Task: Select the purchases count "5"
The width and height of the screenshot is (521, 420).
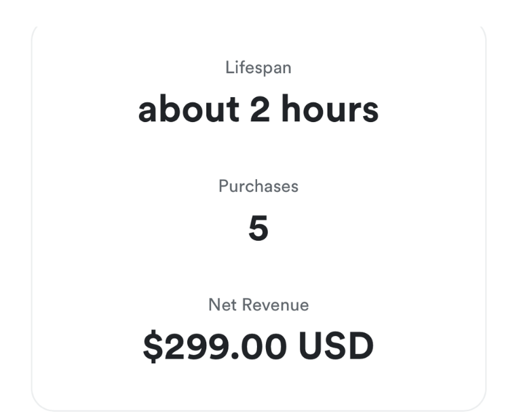Action: (x=258, y=229)
